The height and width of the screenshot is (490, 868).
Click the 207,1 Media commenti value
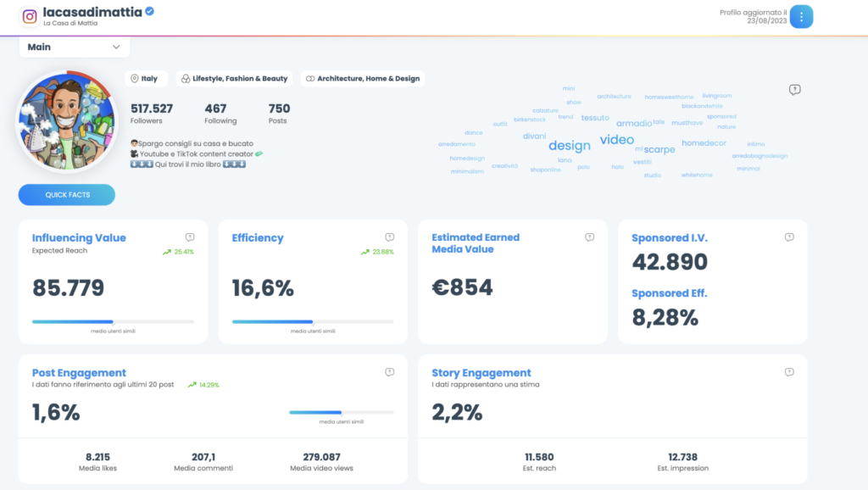[x=203, y=457]
